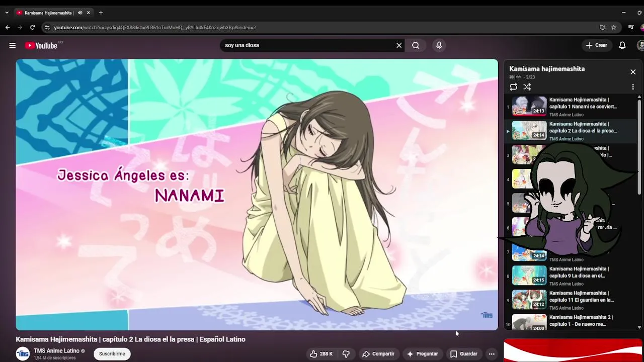Screen dimensions: 644x362
Task: Click the video player frame
Action: point(257,195)
